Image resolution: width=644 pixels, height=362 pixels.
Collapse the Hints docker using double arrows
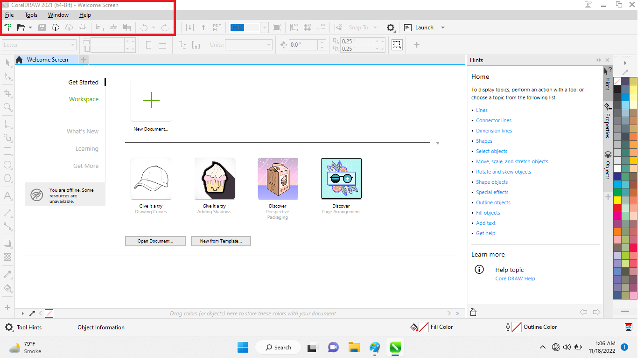coord(599,60)
